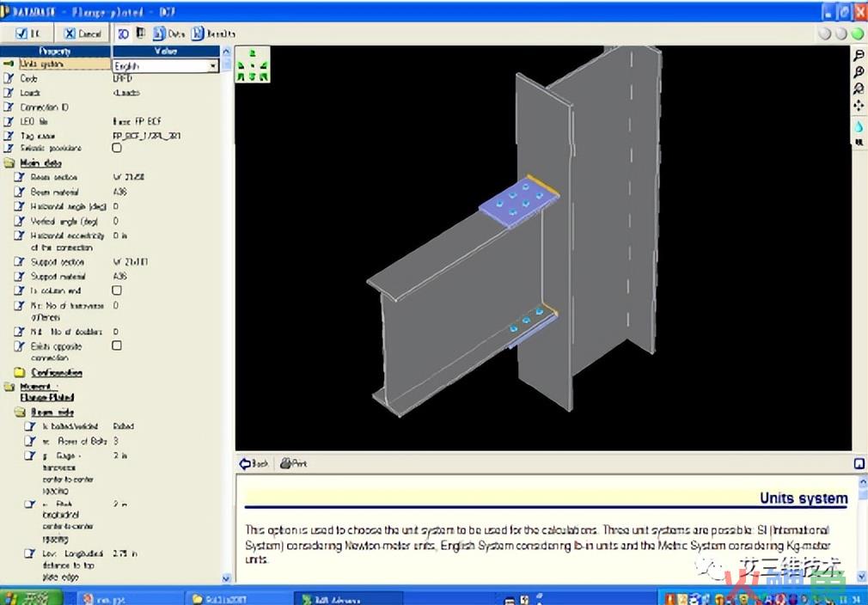Enable the Is column end checkbox
This screenshot has height=605, width=868.
point(117,290)
